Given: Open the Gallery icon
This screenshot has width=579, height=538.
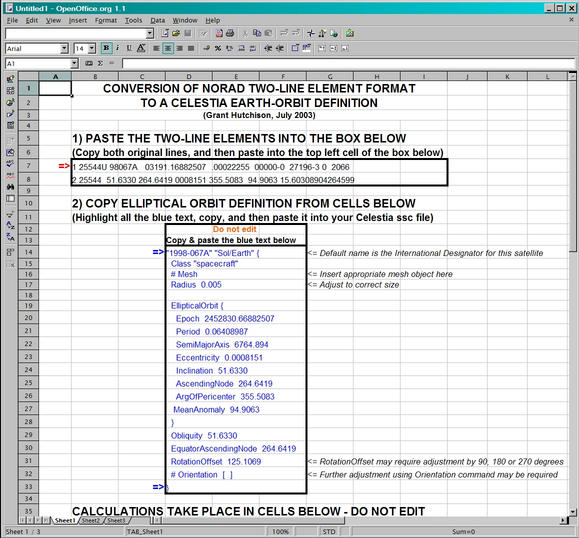Looking at the screenshot, I should 349,34.
